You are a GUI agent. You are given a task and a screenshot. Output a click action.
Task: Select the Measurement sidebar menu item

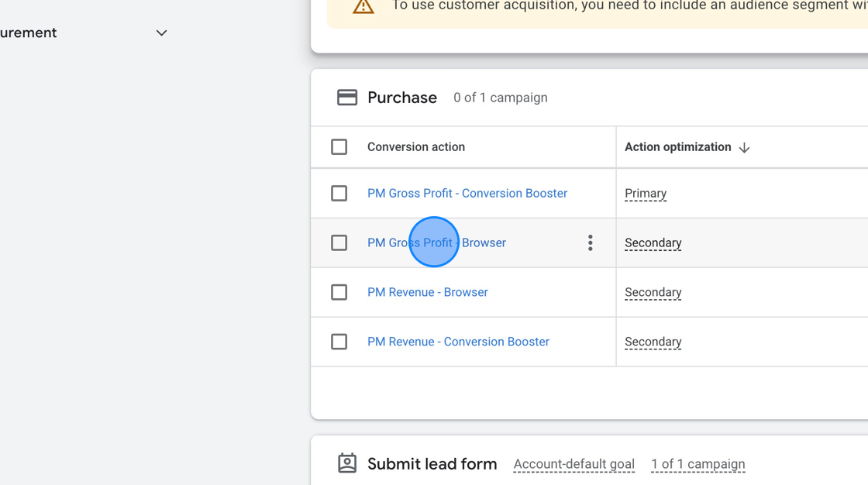click(x=28, y=33)
